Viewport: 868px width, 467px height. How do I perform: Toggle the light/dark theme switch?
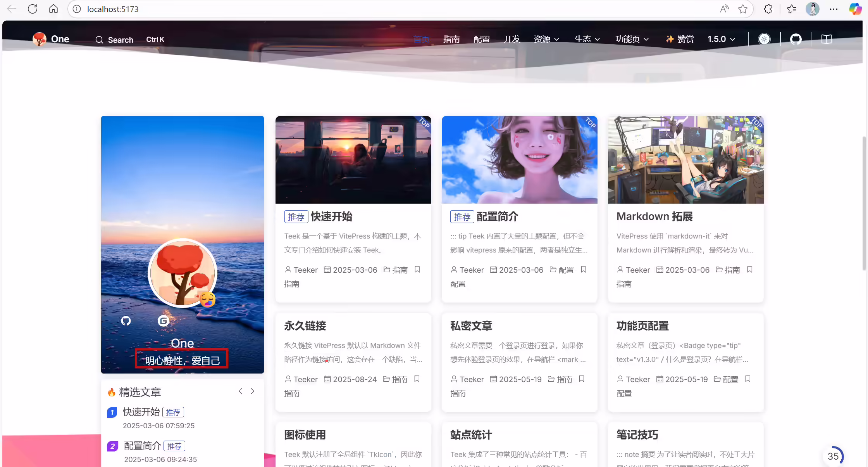(764, 39)
